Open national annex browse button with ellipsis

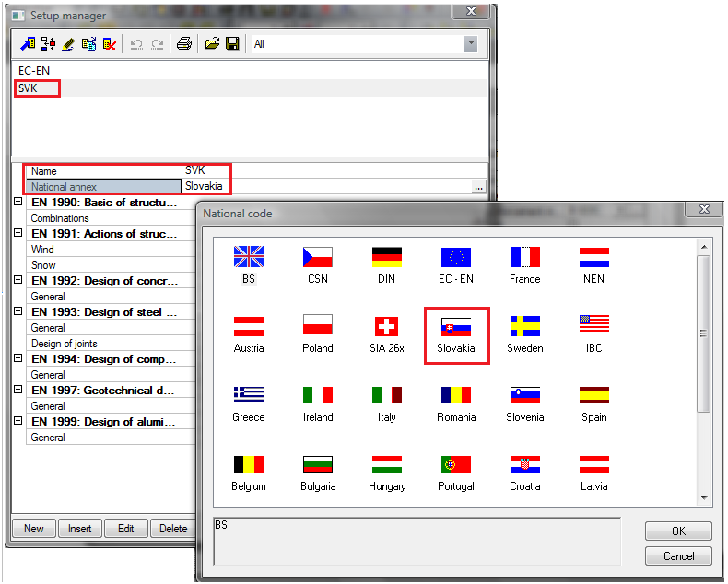(478, 187)
